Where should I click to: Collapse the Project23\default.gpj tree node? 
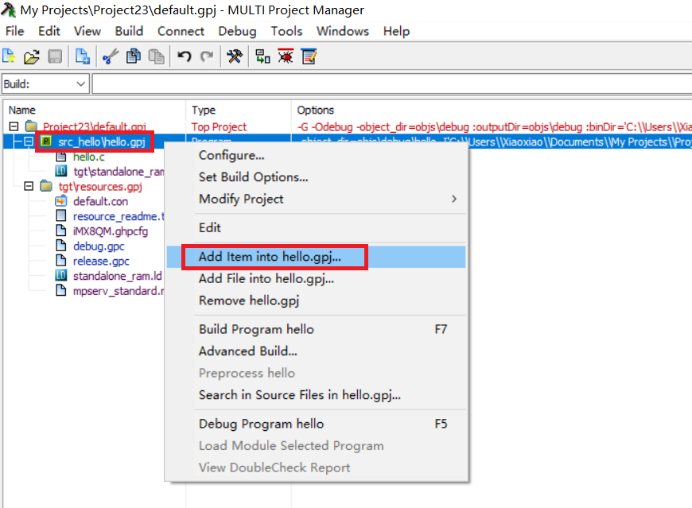pyautogui.click(x=14, y=127)
